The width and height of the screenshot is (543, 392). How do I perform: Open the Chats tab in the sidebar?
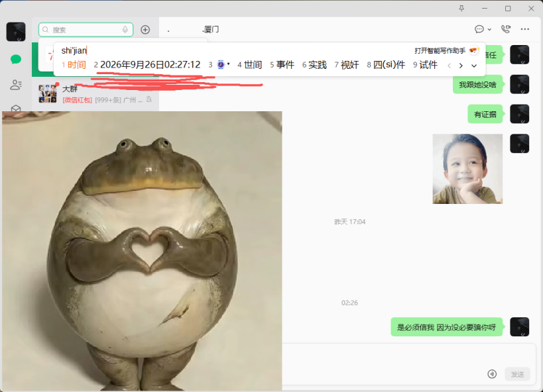(x=16, y=60)
